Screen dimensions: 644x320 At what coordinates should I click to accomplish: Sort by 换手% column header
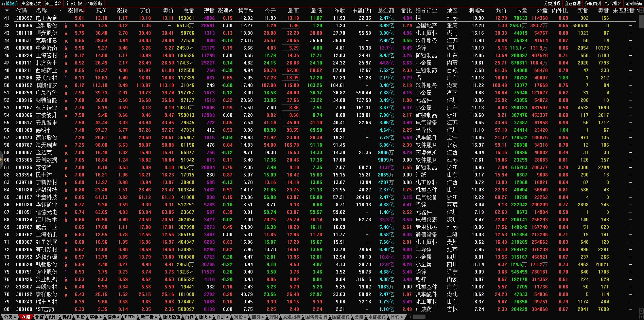(x=245, y=11)
